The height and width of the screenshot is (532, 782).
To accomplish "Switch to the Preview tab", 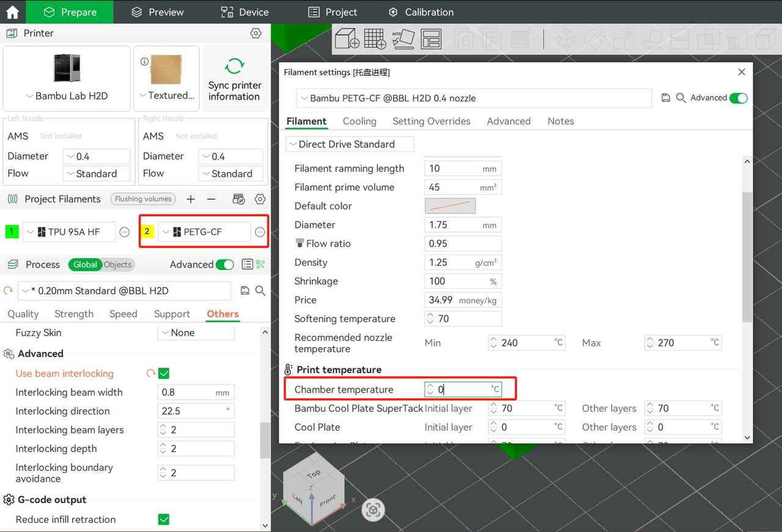I will [x=158, y=12].
